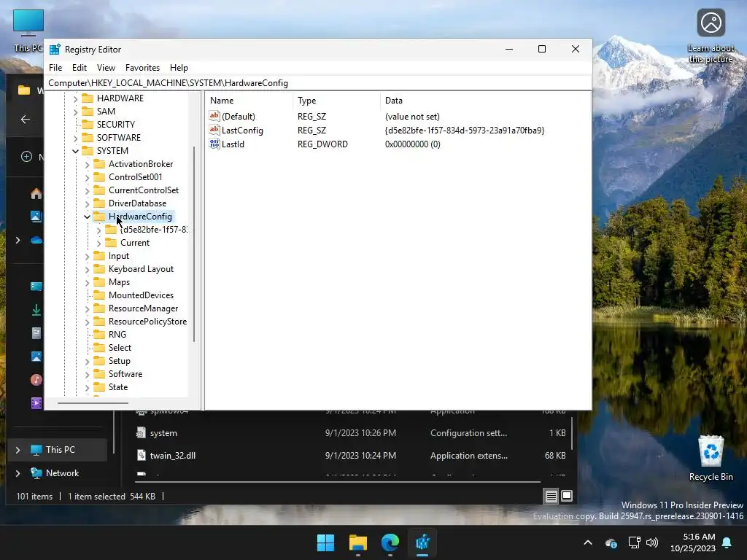The height and width of the screenshot is (560, 747).
Task: Expand Network in Explorer navigation pane
Action: coord(18,473)
